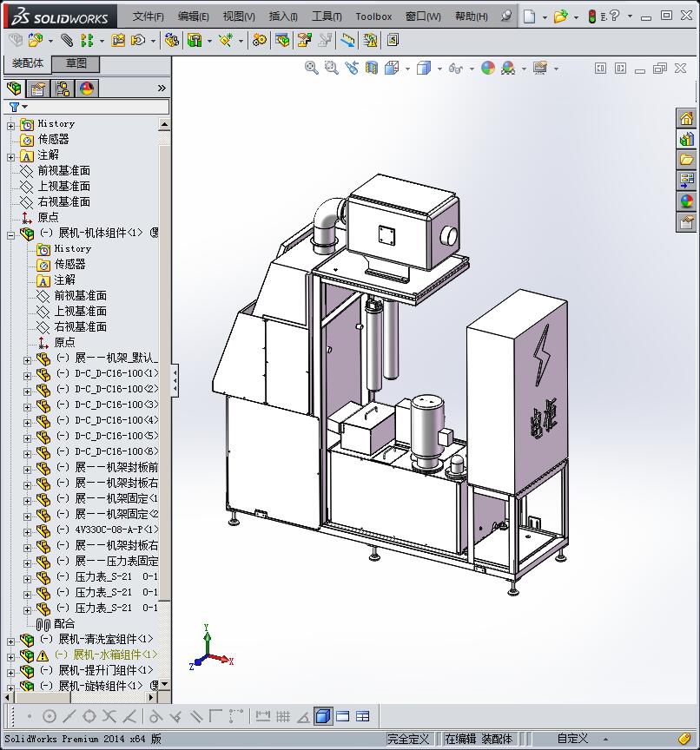Open the 帮助(H) menu

(472, 16)
